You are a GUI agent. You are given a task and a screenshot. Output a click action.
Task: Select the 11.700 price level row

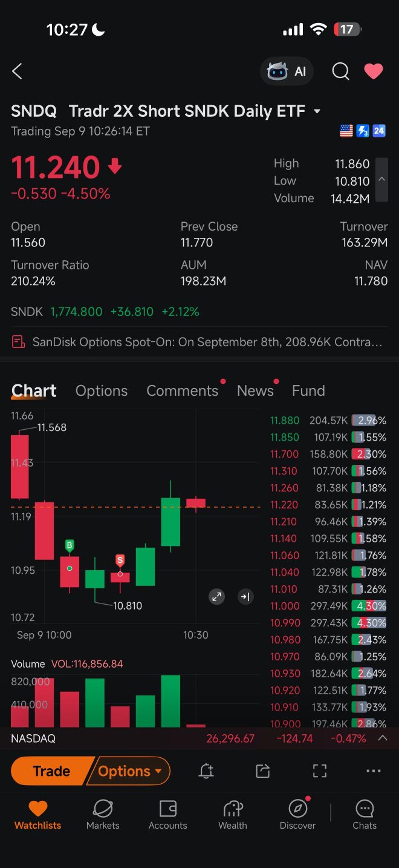point(328,454)
